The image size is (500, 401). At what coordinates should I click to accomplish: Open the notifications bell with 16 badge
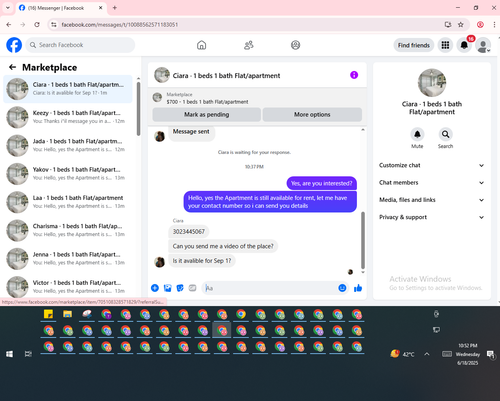(x=464, y=45)
